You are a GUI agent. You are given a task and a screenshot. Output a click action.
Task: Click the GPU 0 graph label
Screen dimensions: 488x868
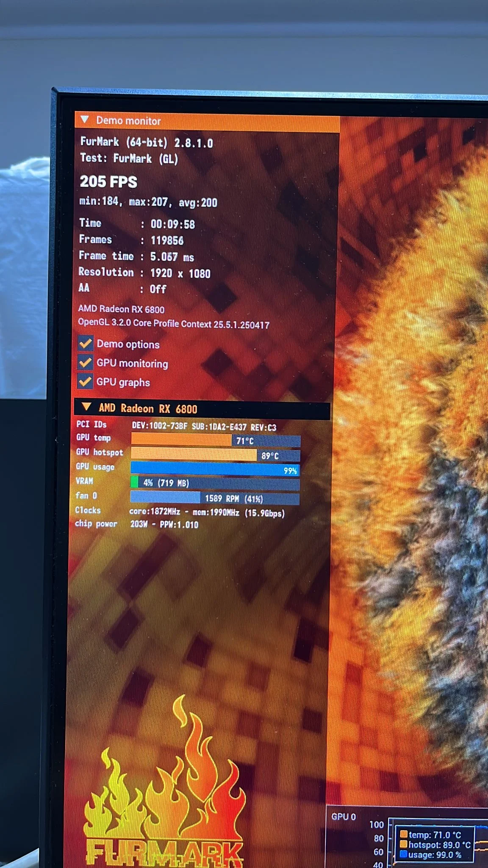click(344, 817)
